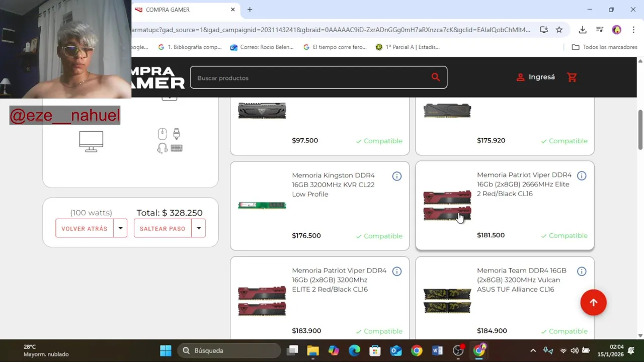The height and width of the screenshot is (362, 644).
Task: Open Bibliografía comp... bookmark
Action: [190, 47]
